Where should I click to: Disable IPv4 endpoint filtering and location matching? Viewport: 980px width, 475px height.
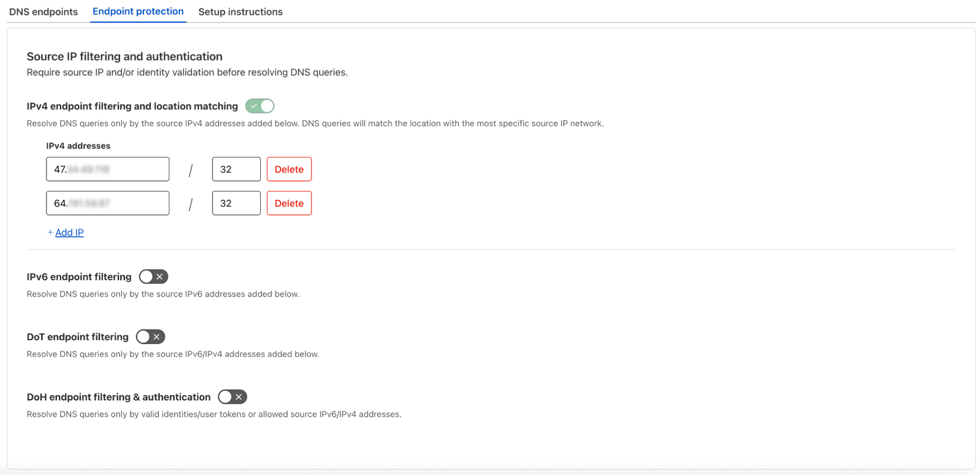click(260, 106)
